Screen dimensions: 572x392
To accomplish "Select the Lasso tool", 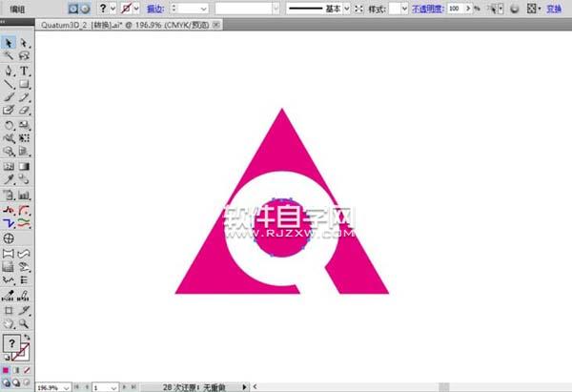I will click(x=24, y=55).
